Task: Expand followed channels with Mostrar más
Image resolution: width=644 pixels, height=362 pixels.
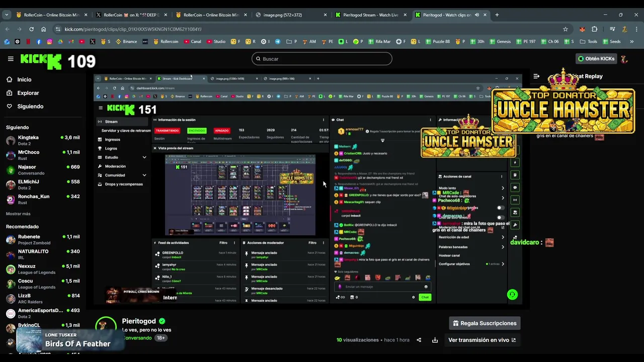Action: (18, 214)
